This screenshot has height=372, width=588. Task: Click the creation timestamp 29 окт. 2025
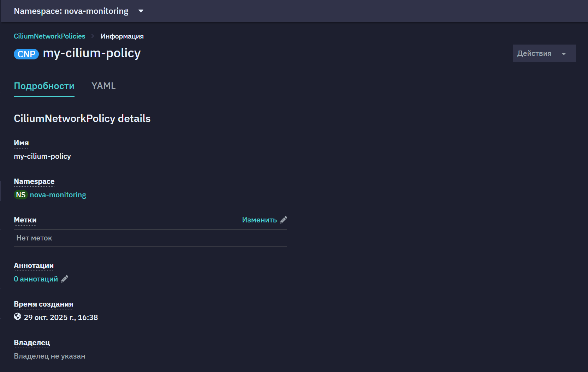[61, 318]
